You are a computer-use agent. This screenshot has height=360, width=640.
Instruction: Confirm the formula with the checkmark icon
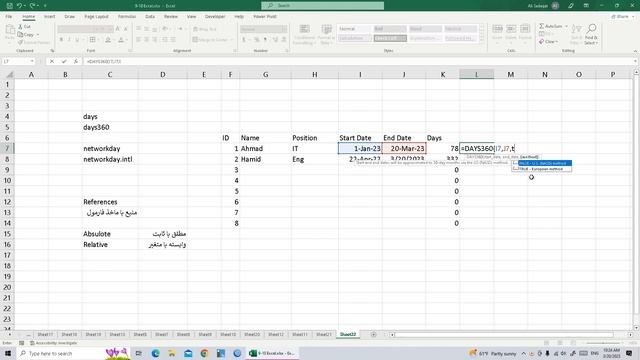(64, 61)
